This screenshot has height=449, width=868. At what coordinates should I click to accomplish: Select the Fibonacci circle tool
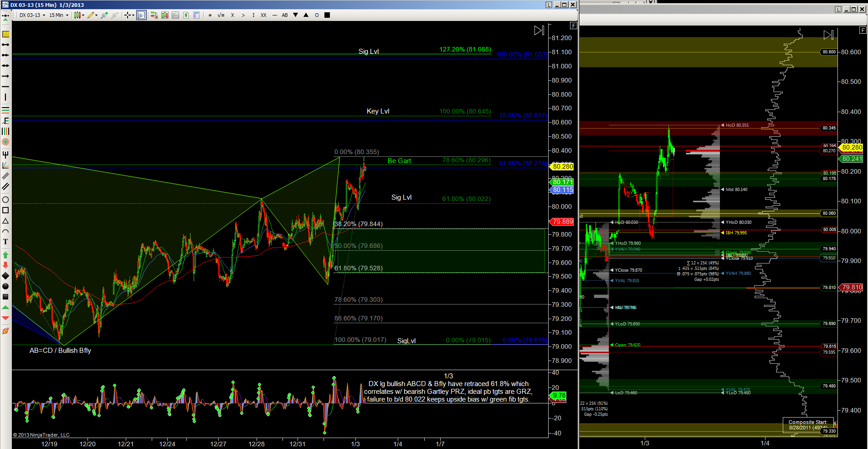point(5,142)
